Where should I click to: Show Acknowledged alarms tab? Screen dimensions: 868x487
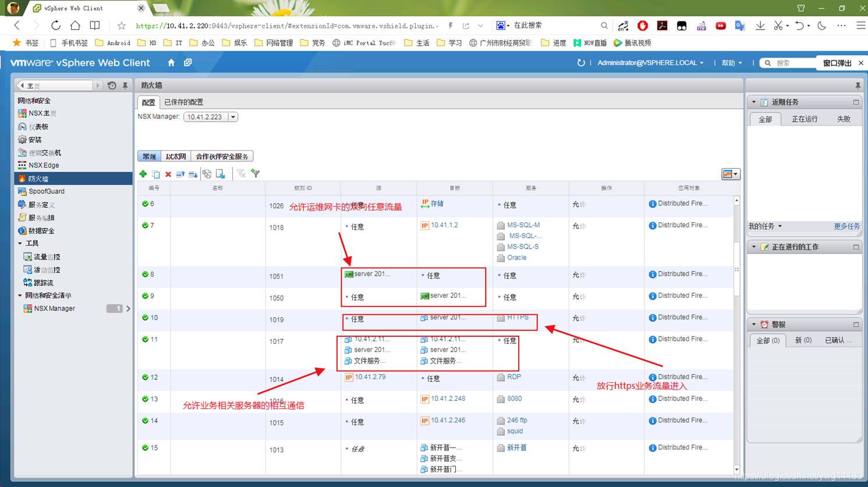coord(838,340)
